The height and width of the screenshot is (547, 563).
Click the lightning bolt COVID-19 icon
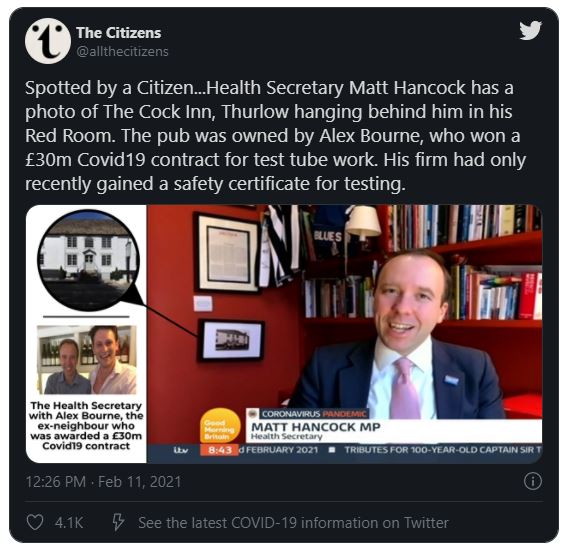pos(118,522)
